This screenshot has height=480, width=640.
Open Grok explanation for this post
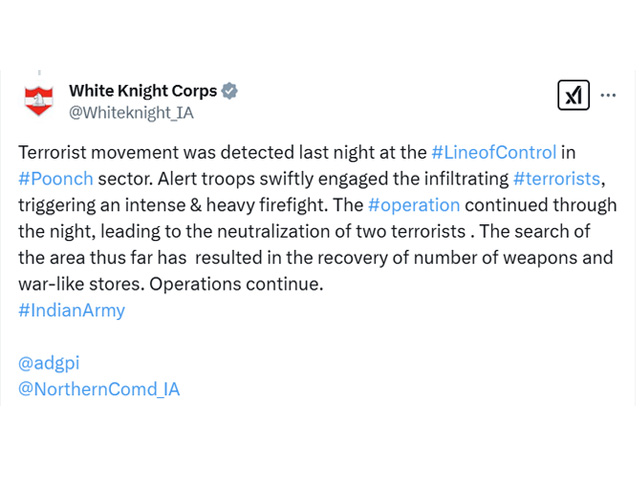pyautogui.click(x=573, y=95)
